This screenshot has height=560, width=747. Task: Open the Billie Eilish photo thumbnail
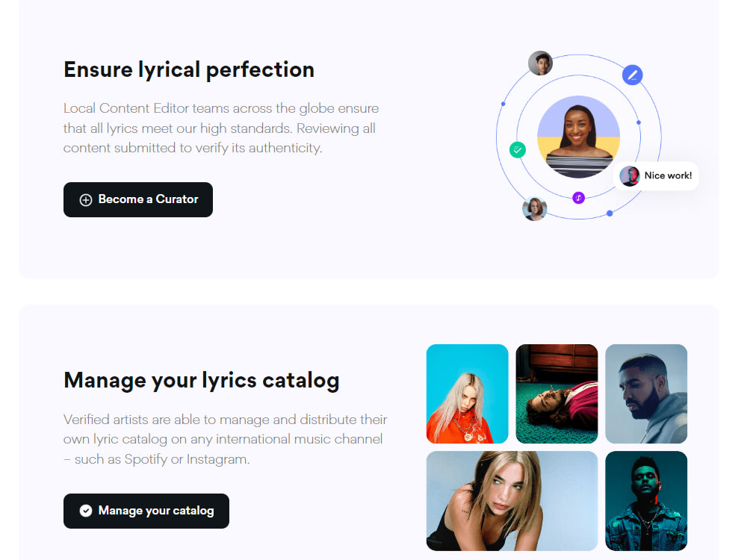(467, 393)
